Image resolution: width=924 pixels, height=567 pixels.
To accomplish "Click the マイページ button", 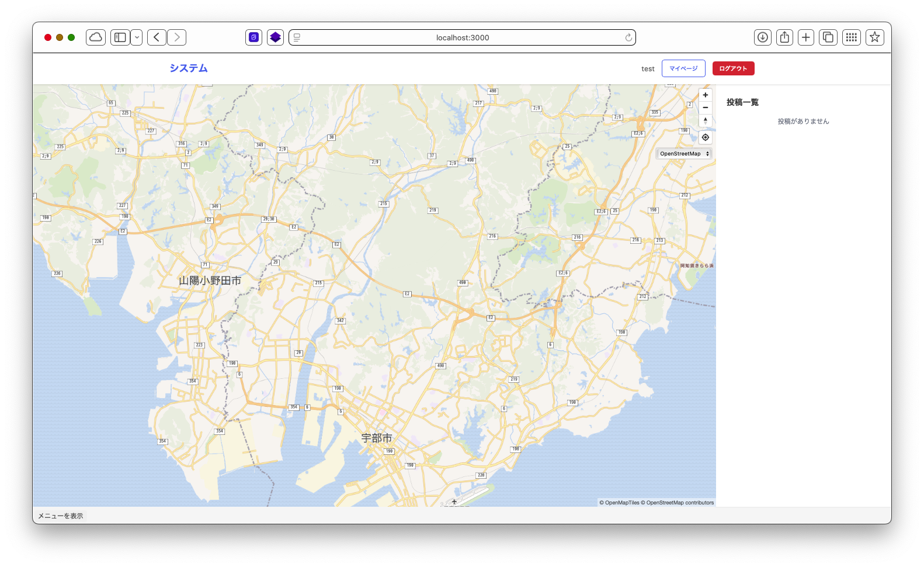I will pos(683,68).
